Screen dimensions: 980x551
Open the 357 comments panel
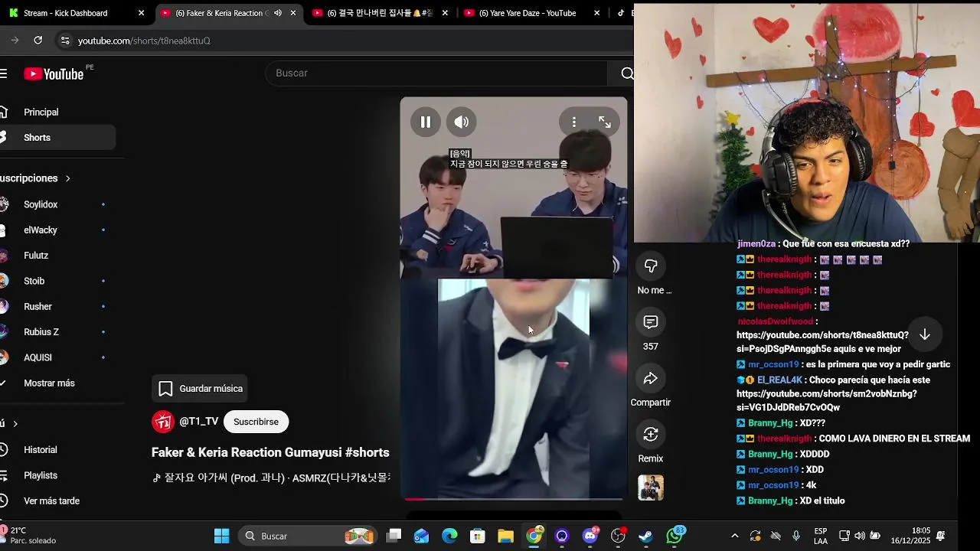(x=651, y=322)
